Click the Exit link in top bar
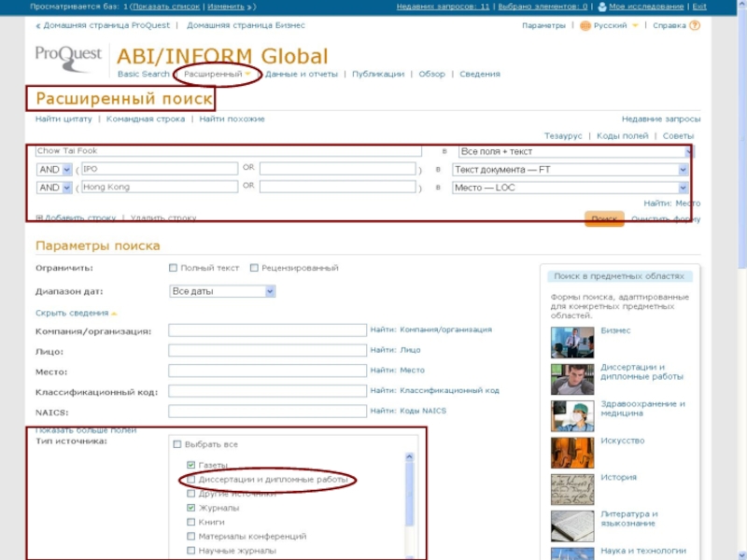The height and width of the screenshot is (560, 747). pos(698,7)
